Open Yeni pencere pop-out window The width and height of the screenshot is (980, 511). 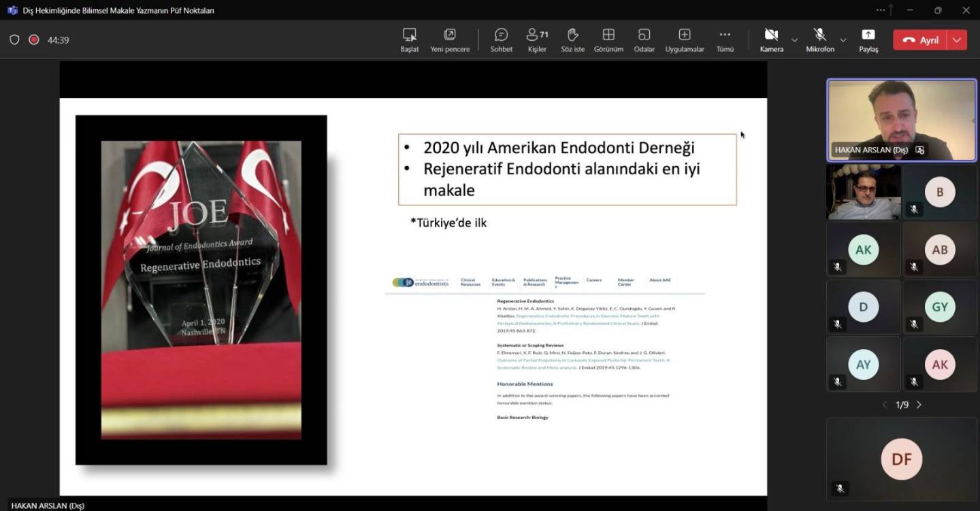coord(450,40)
